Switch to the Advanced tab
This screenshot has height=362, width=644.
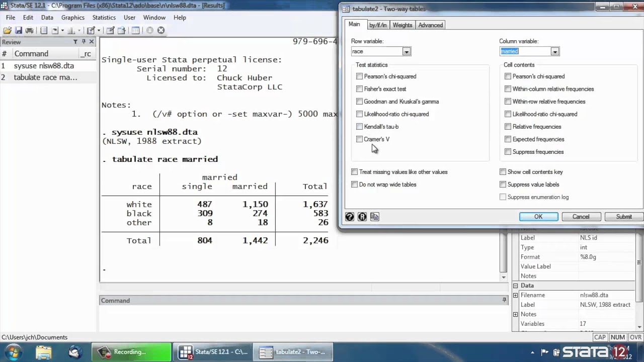[x=431, y=25]
